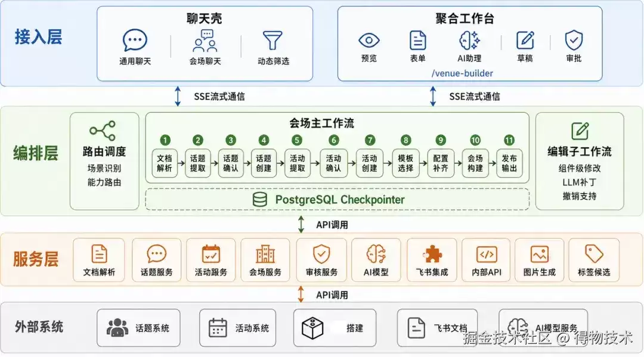
Task: Click the 活动系统 calendar box
Action: coord(238,328)
